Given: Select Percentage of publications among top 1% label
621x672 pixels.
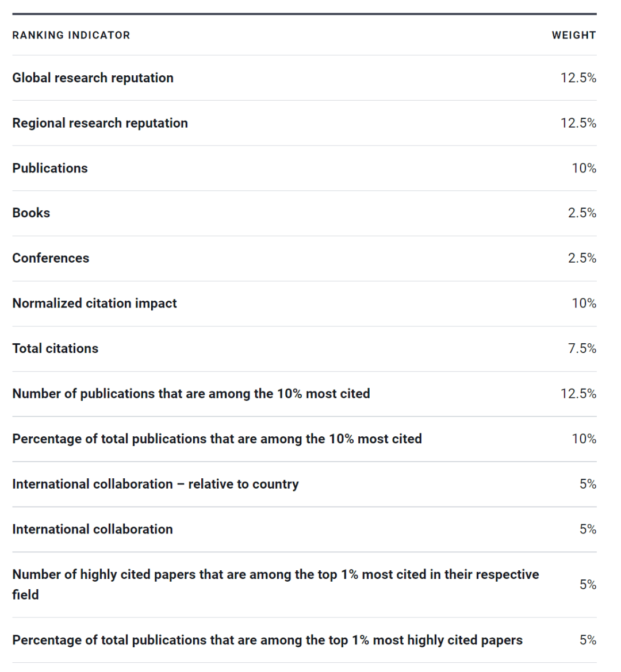Looking at the screenshot, I should (267, 640).
